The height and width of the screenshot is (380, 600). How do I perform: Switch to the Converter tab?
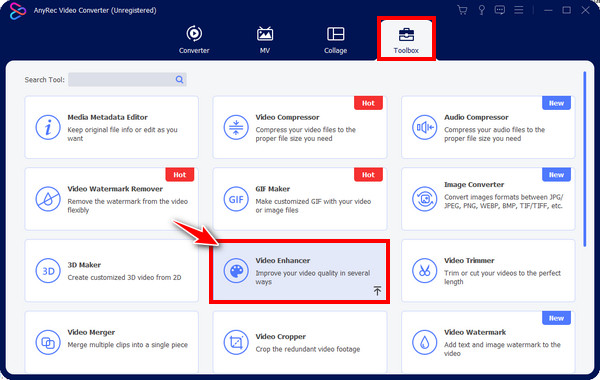[x=194, y=40]
